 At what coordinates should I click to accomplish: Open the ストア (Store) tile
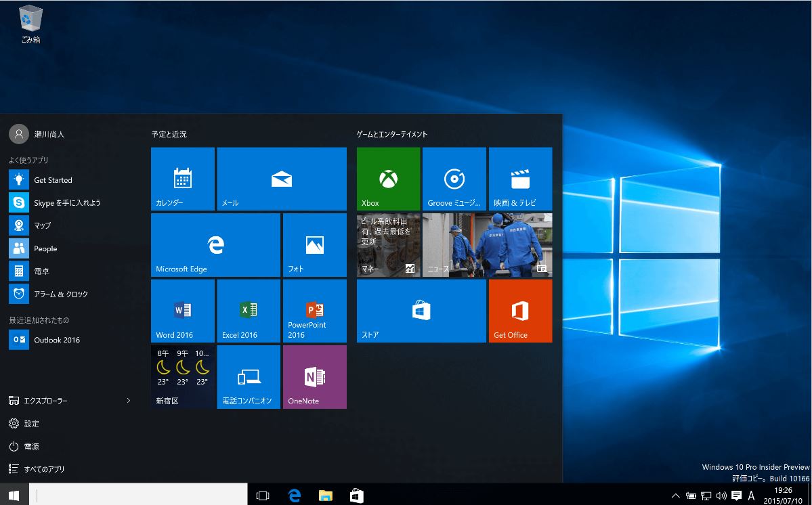[421, 311]
